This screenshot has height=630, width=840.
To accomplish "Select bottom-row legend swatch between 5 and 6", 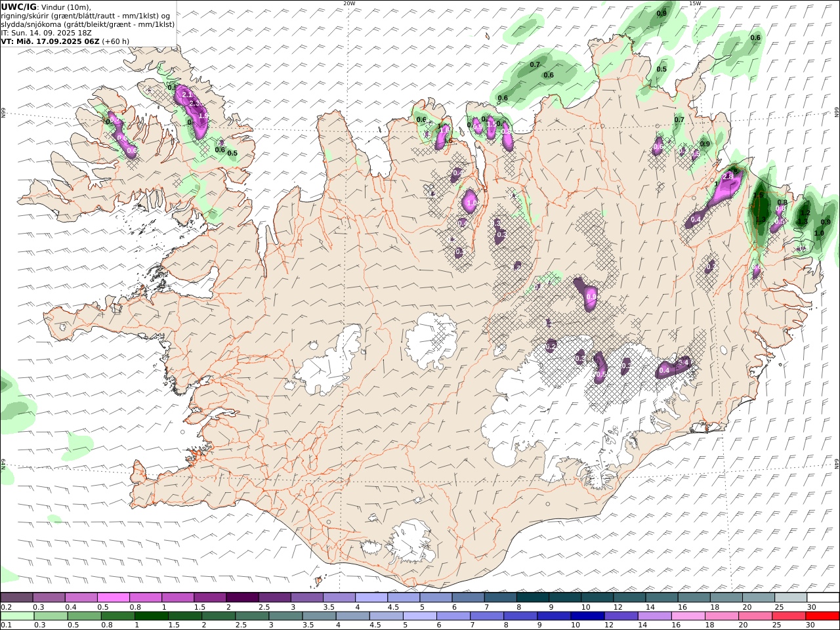I will point(420,616).
